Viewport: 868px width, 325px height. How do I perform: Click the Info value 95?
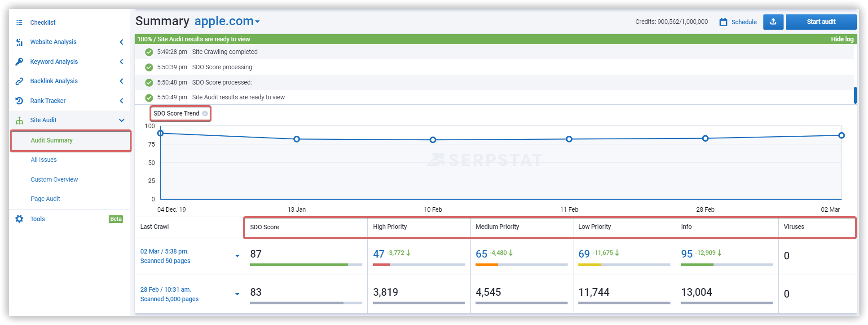coord(687,254)
